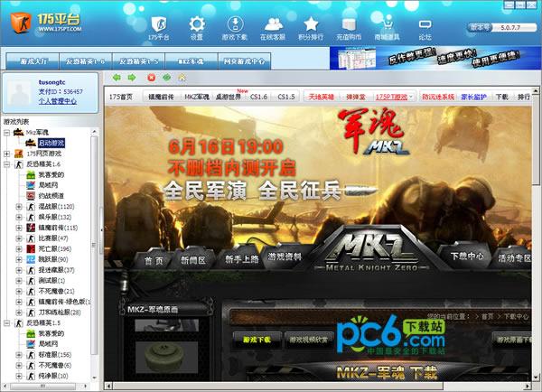Viewport: 542px width, 392px height.
Task: Go to home page house icon
Action: coord(182,78)
